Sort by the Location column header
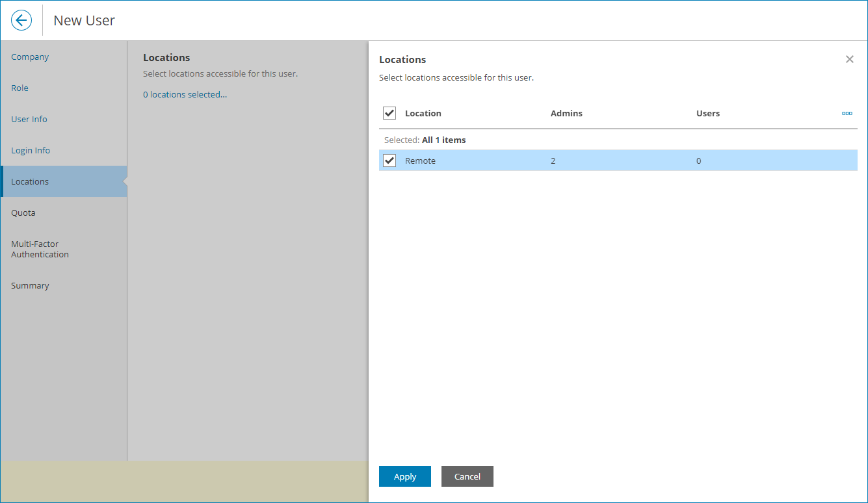The width and height of the screenshot is (868, 503). [423, 113]
